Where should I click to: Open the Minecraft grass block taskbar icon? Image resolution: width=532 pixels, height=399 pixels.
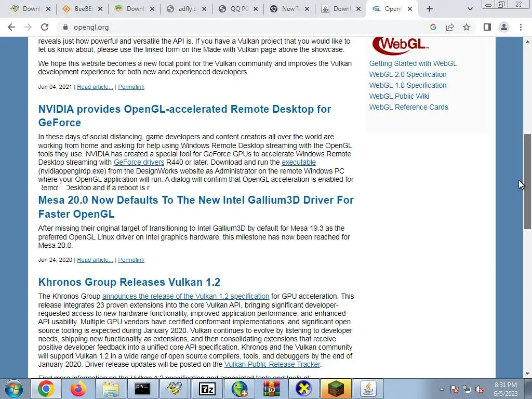[336, 389]
